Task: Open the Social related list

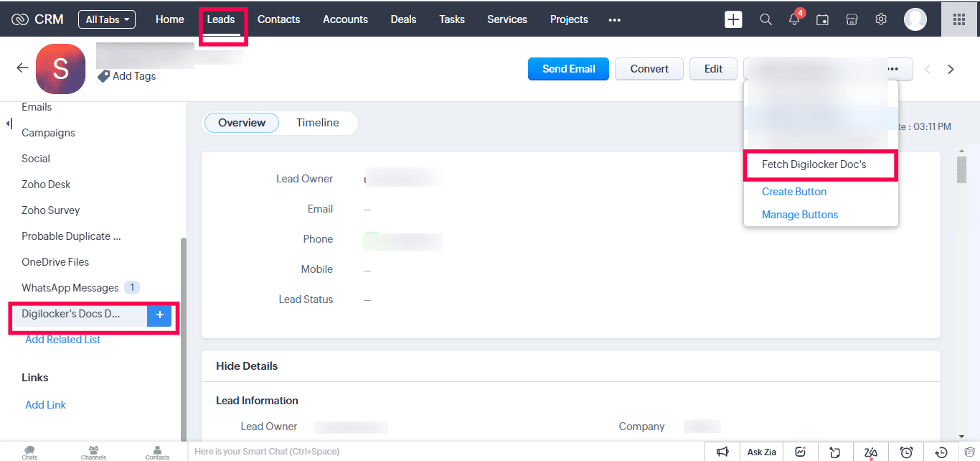Action: [36, 159]
